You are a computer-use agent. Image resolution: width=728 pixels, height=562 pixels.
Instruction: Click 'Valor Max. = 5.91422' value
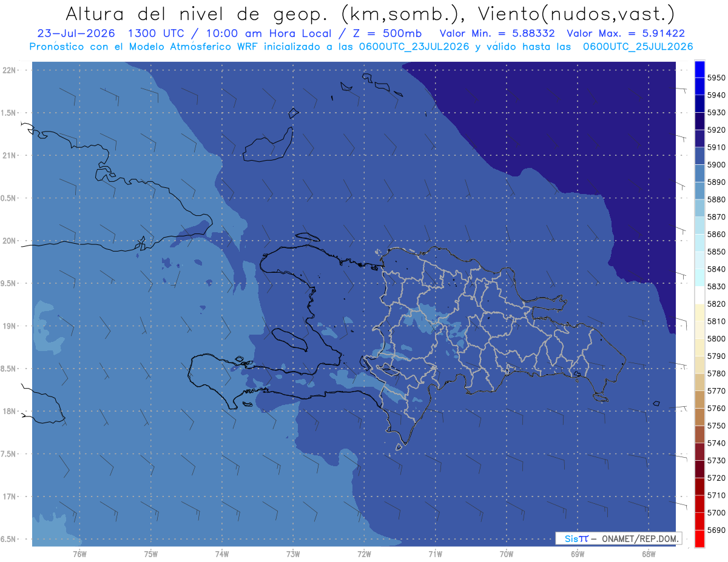(626, 34)
